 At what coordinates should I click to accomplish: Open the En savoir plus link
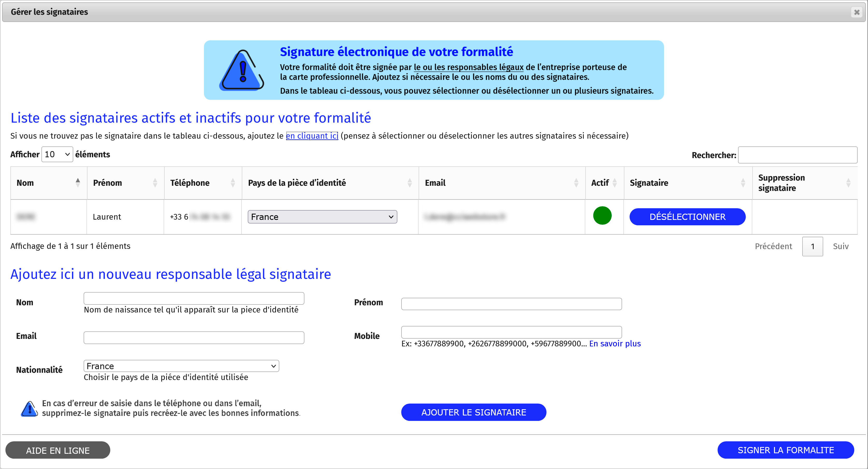(615, 344)
